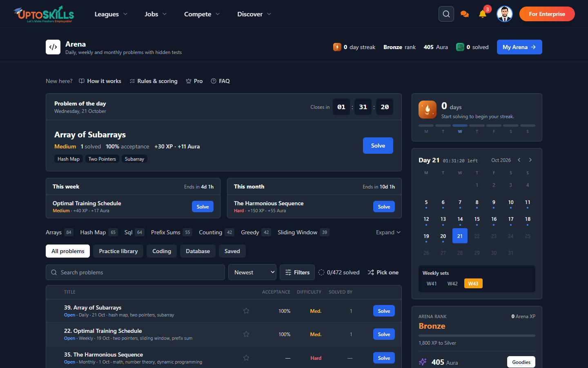The width and height of the screenshot is (588, 368).
Task: Solve this month's Harmonious Sequence card
Action: point(384,206)
